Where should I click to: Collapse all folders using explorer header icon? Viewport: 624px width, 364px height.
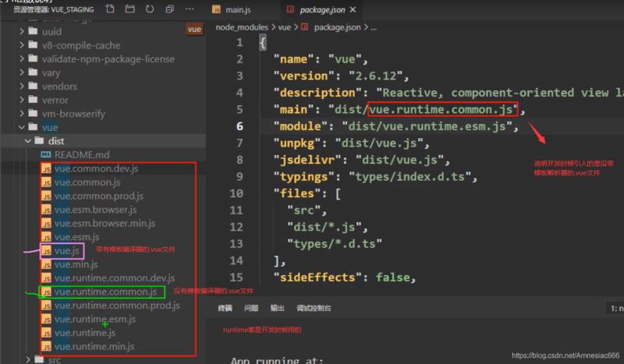point(170,9)
